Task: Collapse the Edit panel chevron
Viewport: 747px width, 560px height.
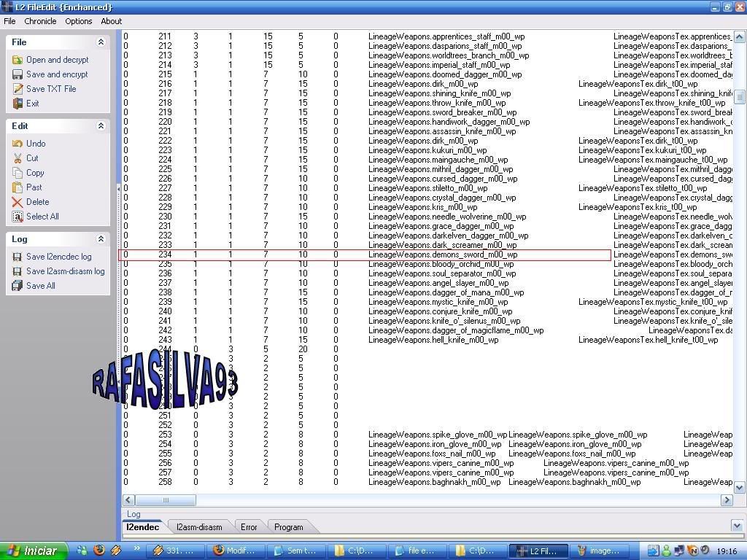Action: pyautogui.click(x=101, y=125)
